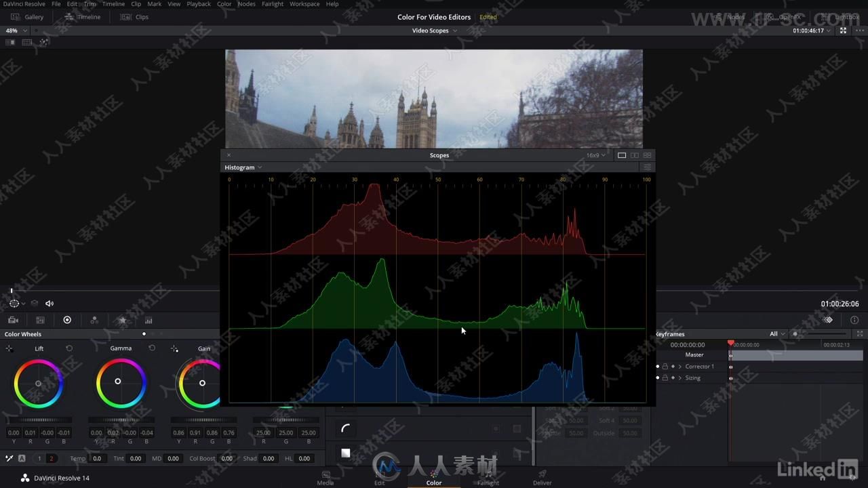Open viewer options three-dot menu
This screenshot has width=868, height=488.
pos(860,30)
